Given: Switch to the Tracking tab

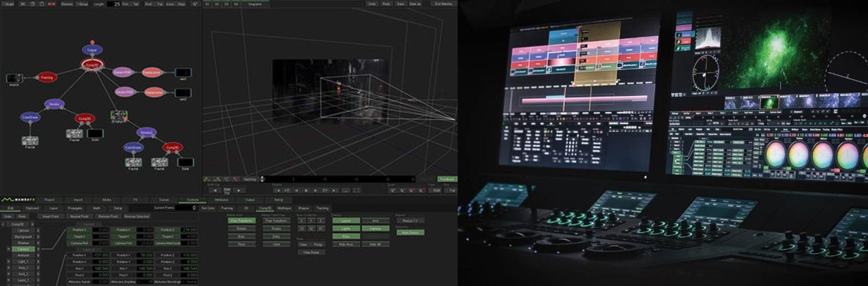Looking at the screenshot, I should [x=322, y=208].
